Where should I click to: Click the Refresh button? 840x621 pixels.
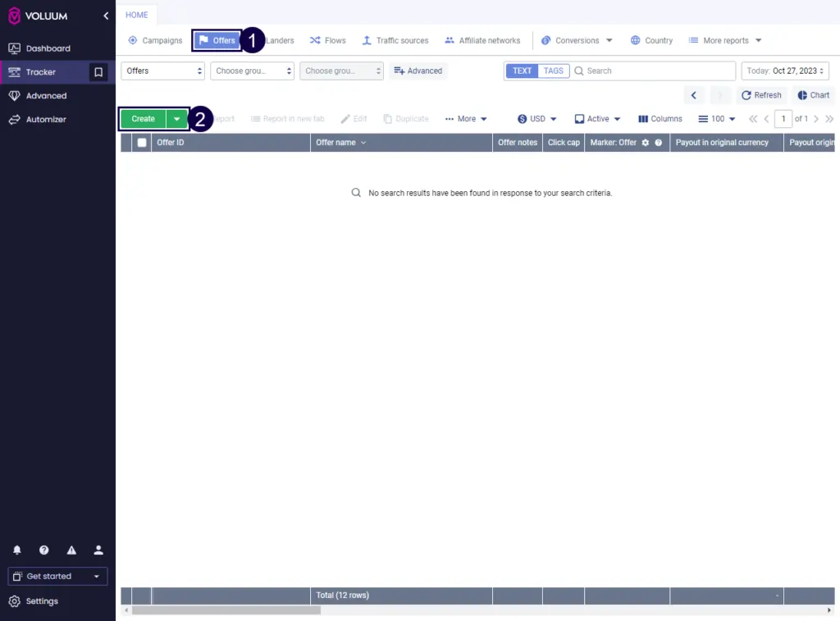point(761,94)
